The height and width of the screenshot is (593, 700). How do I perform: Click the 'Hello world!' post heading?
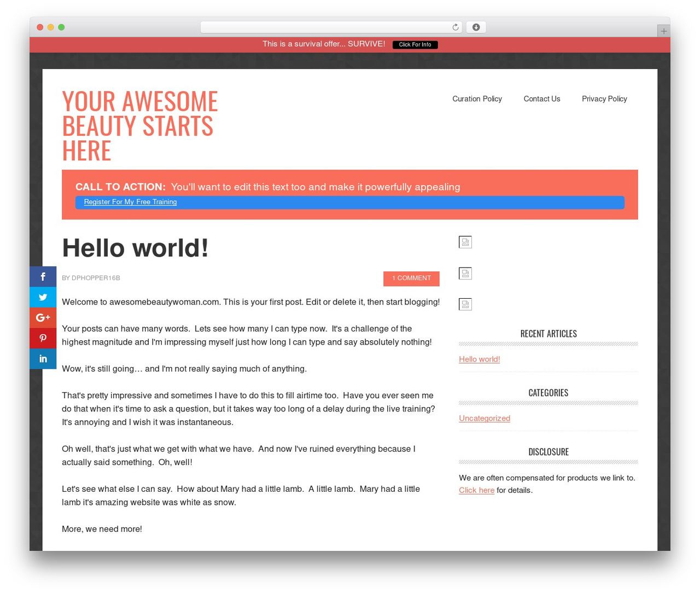pyautogui.click(x=135, y=248)
